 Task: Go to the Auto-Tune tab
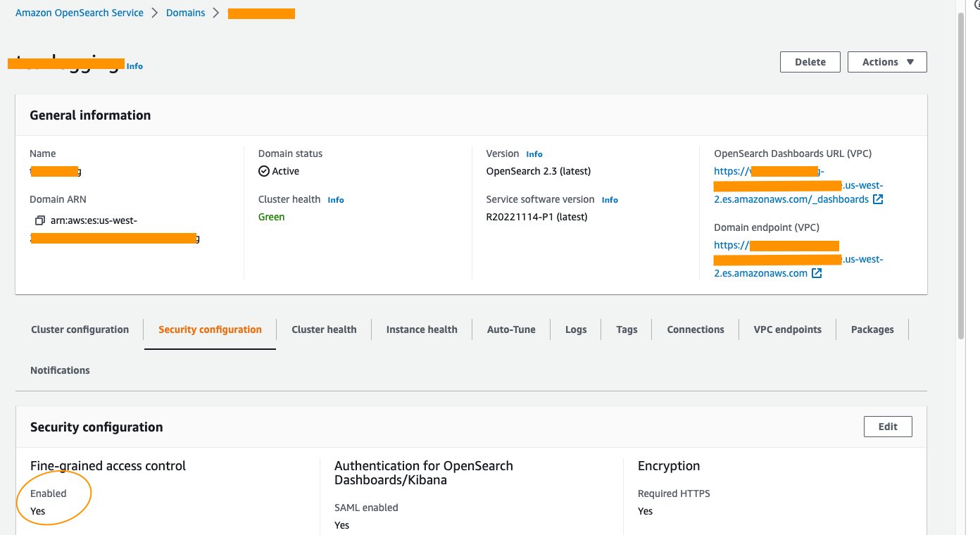click(511, 329)
